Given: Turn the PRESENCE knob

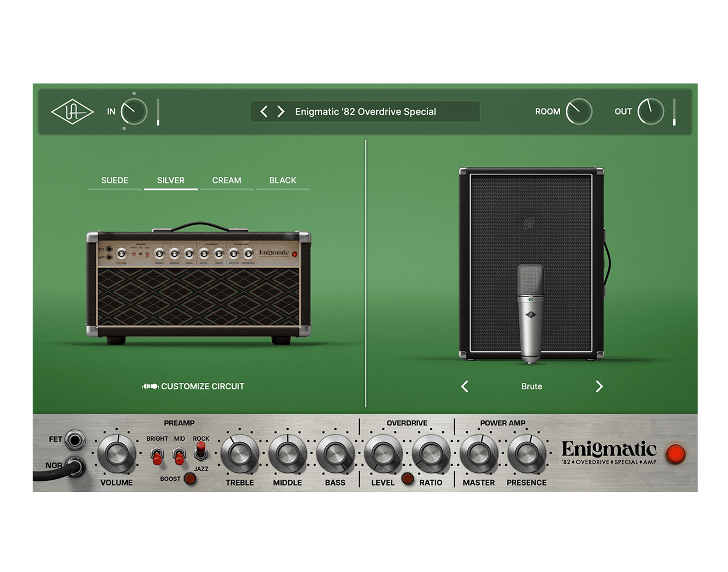Looking at the screenshot, I should [527, 454].
